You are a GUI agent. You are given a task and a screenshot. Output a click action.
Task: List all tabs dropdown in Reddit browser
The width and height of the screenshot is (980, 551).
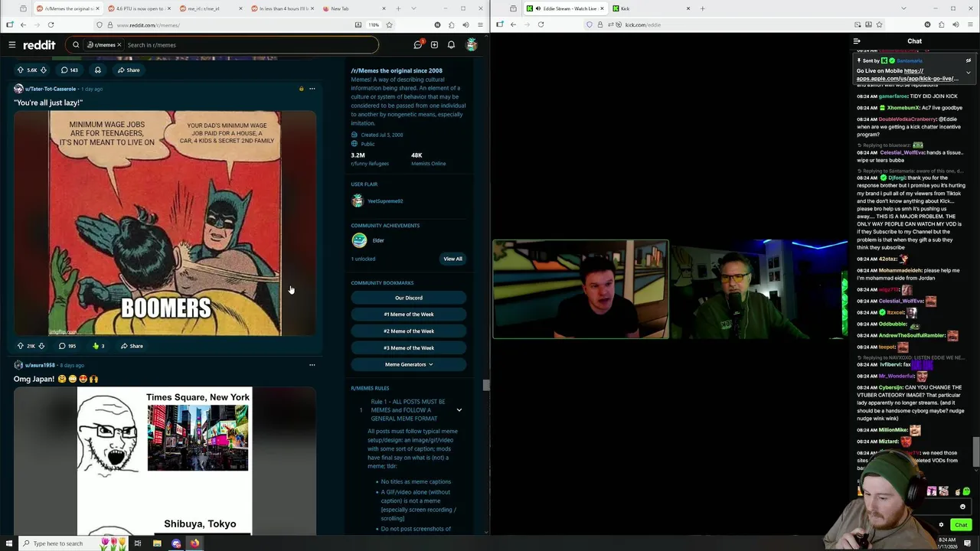pos(414,8)
